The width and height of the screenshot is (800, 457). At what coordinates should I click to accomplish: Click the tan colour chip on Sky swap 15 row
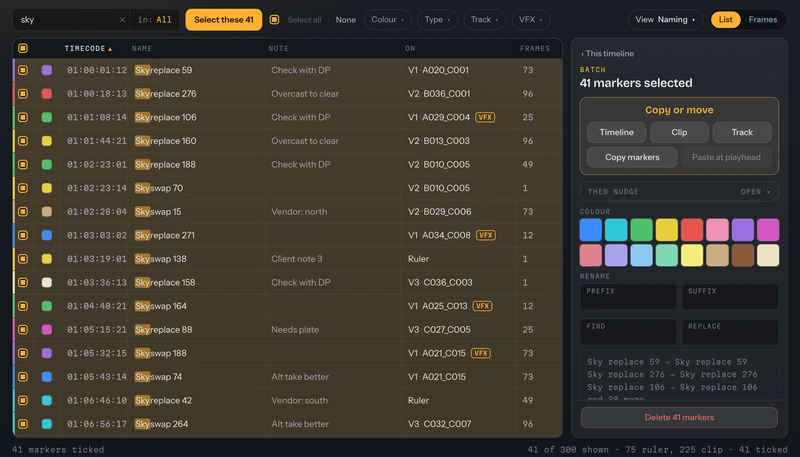46,212
